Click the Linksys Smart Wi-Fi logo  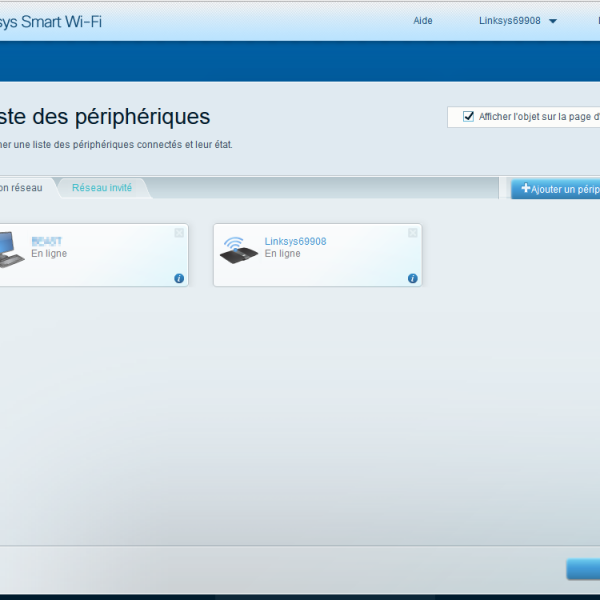[50, 21]
